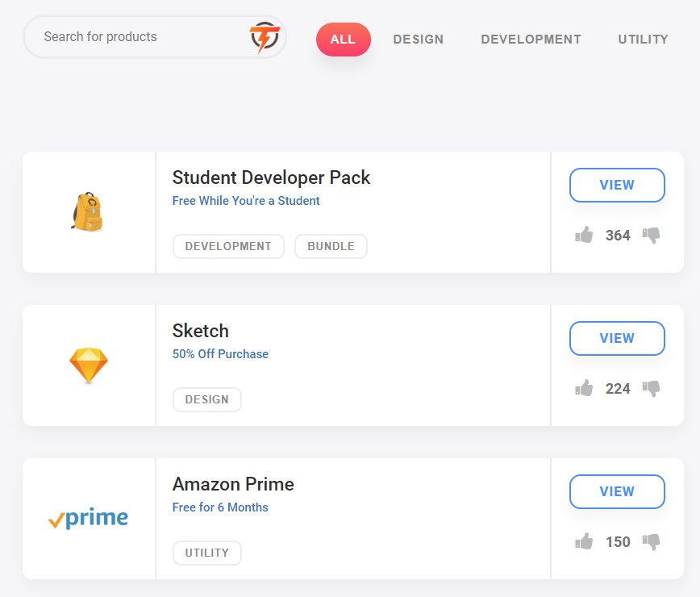Click '50% Off Purchase' subtitle

220,354
